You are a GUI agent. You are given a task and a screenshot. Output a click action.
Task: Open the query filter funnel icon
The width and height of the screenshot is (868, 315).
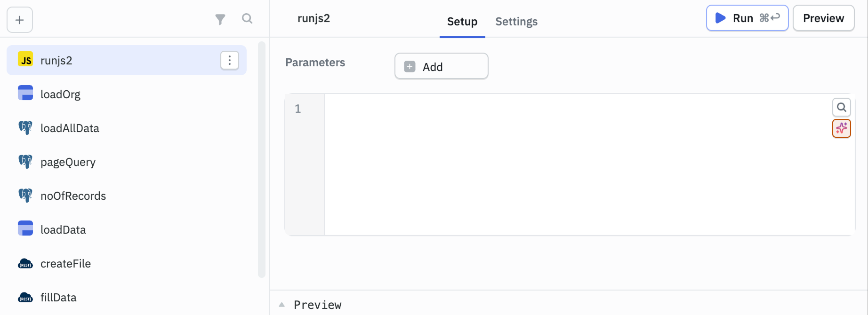[x=220, y=19]
